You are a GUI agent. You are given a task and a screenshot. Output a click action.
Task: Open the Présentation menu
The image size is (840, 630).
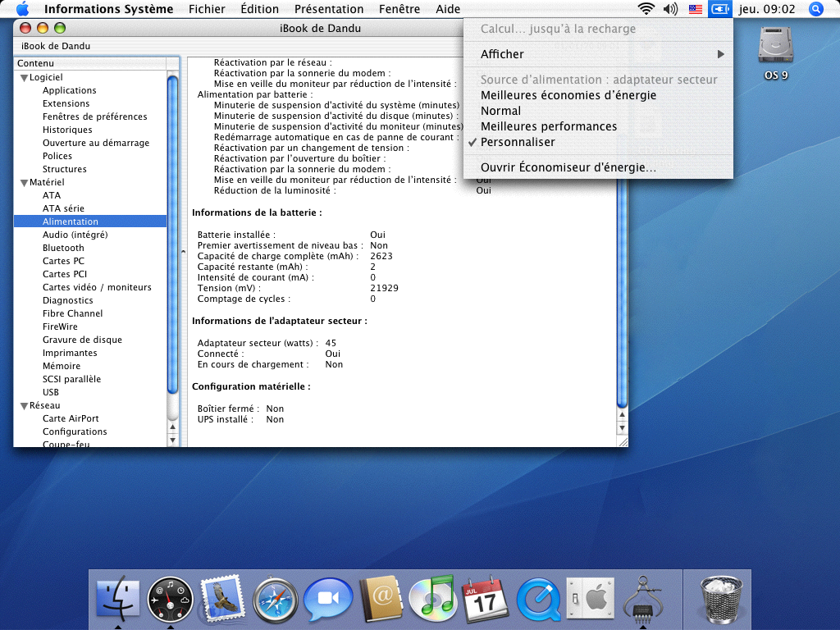tap(329, 9)
